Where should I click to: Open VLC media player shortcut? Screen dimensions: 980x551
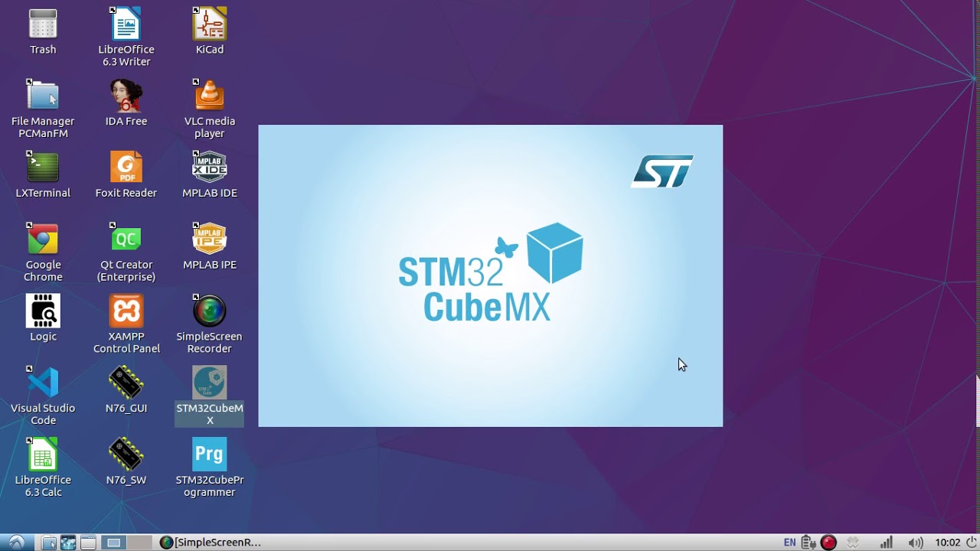tap(209, 96)
